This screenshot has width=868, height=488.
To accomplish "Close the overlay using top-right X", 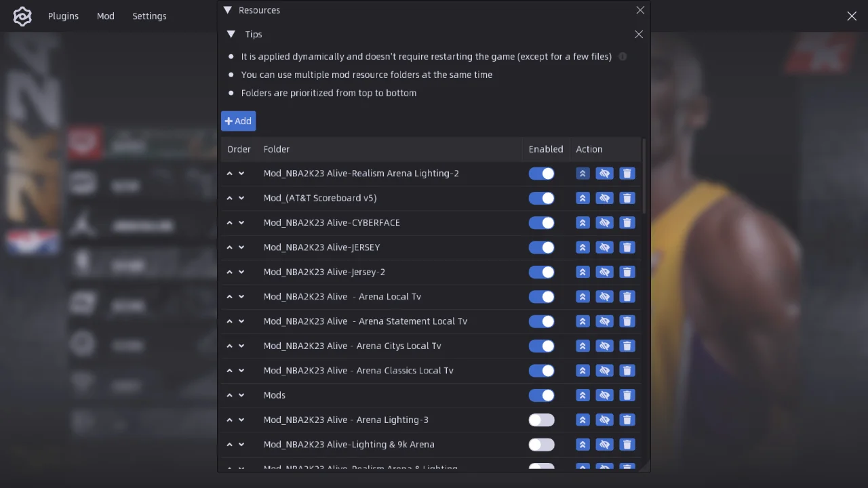I will click(x=852, y=16).
